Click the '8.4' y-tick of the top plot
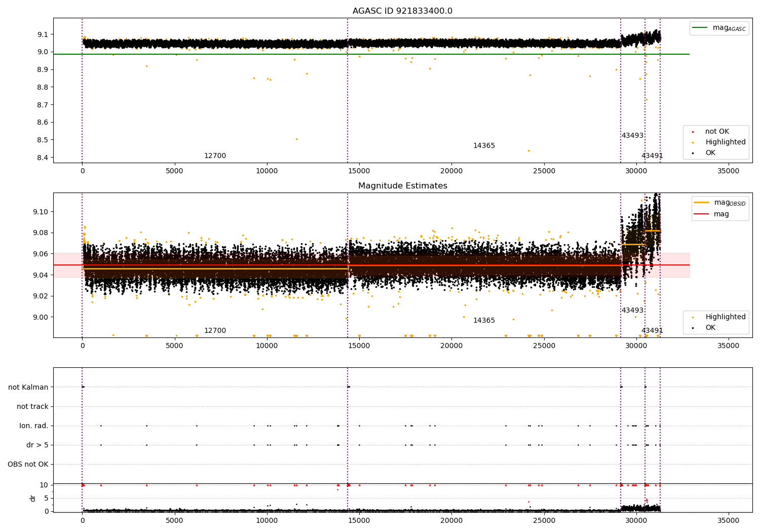This screenshot has width=760, height=532. (x=43, y=158)
